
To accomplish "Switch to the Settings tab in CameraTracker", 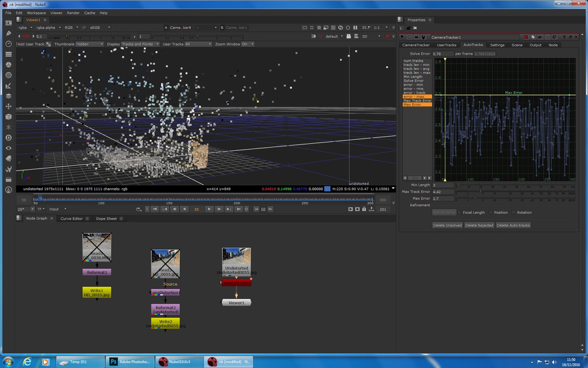I will (x=497, y=45).
